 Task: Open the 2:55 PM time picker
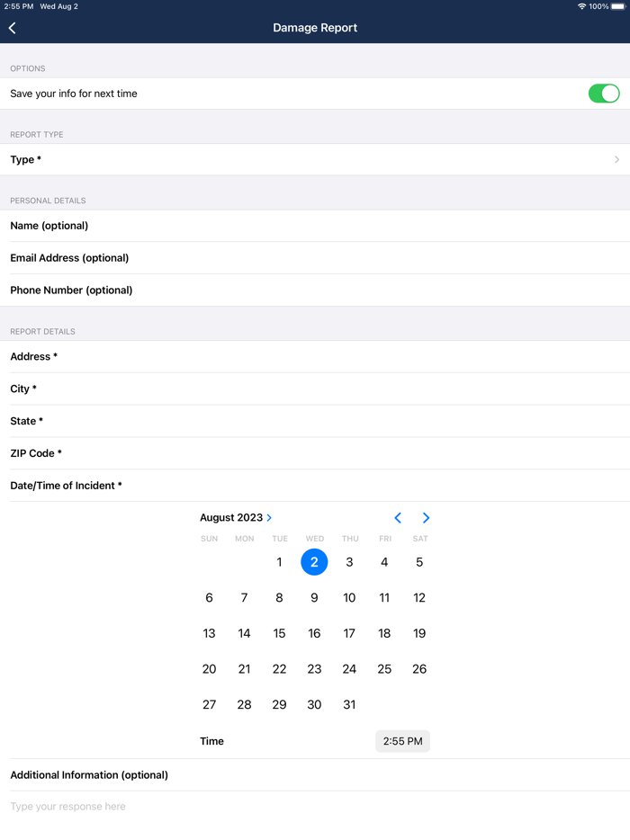tap(402, 741)
